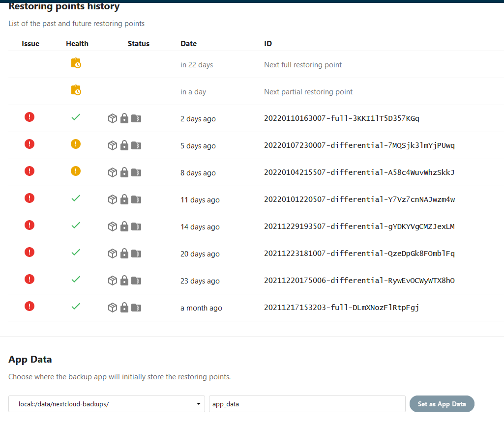The height and width of the screenshot is (424, 504).
Task: Open the local::/data/nextcloud-backups/ storage dropdown
Action: (106, 404)
